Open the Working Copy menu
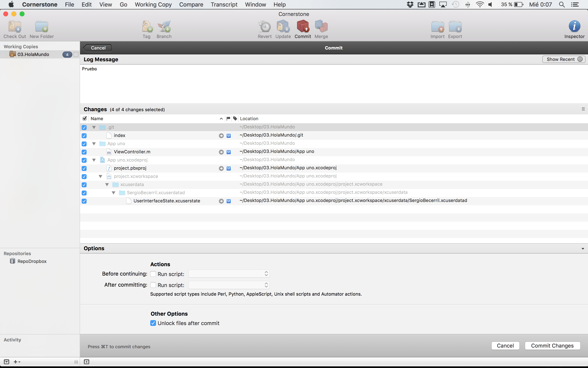This screenshot has width=588, height=368. [153, 4]
